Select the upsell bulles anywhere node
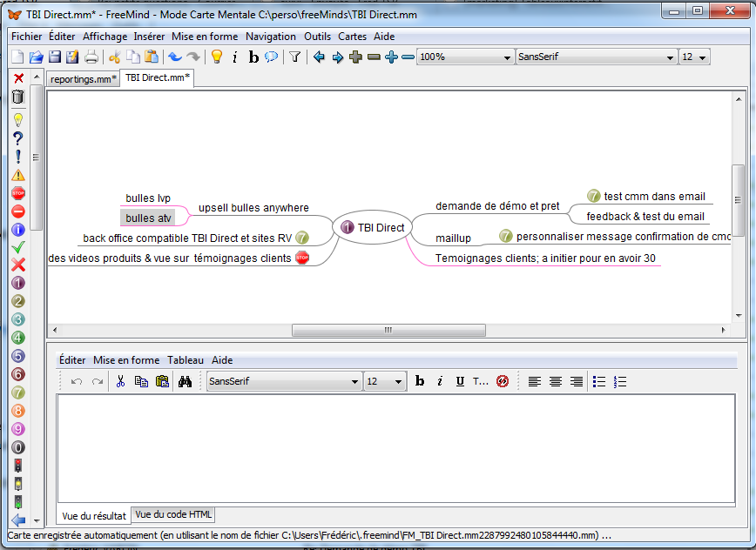756x550 pixels. coord(253,208)
